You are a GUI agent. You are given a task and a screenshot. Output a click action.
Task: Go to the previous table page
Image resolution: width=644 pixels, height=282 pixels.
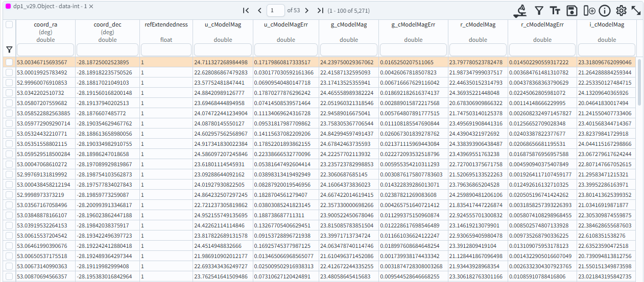tap(259, 10)
